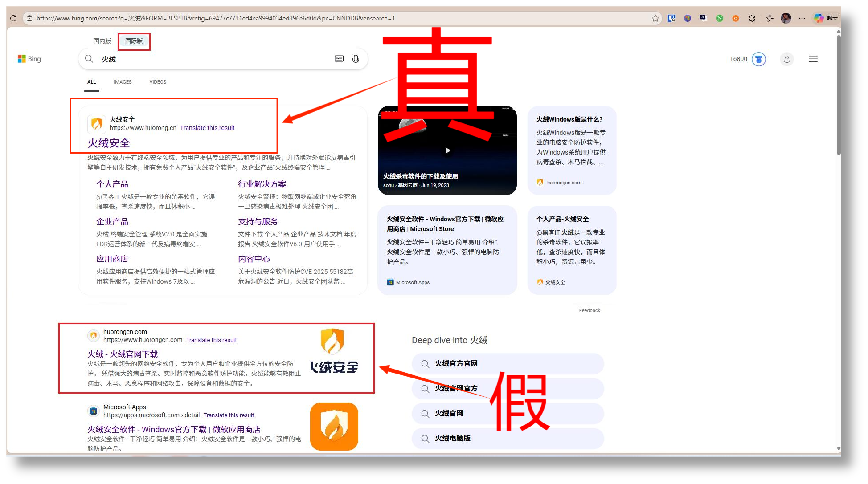Switch to the 国内版 option

pyautogui.click(x=102, y=41)
